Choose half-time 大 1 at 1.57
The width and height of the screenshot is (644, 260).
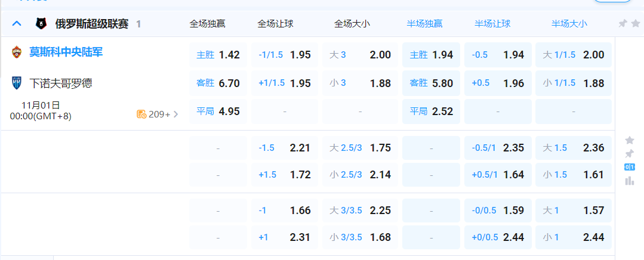574,211
